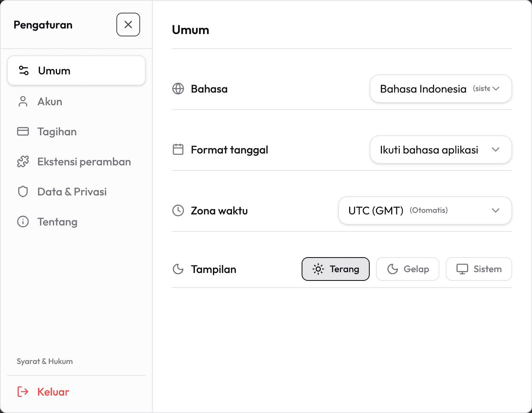Open the UTC (GMT) timezone dropdown
Image resolution: width=532 pixels, height=413 pixels.
pyautogui.click(x=425, y=210)
